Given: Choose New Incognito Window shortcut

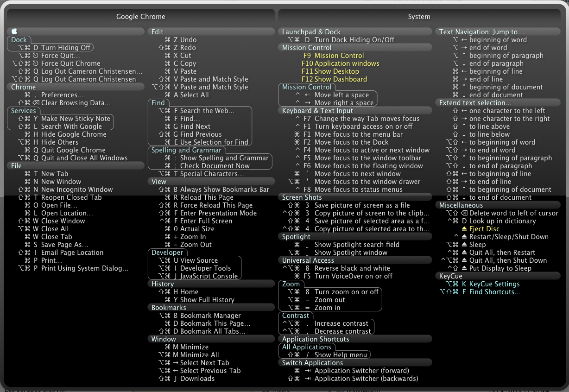Looking at the screenshot, I should coord(65,190).
